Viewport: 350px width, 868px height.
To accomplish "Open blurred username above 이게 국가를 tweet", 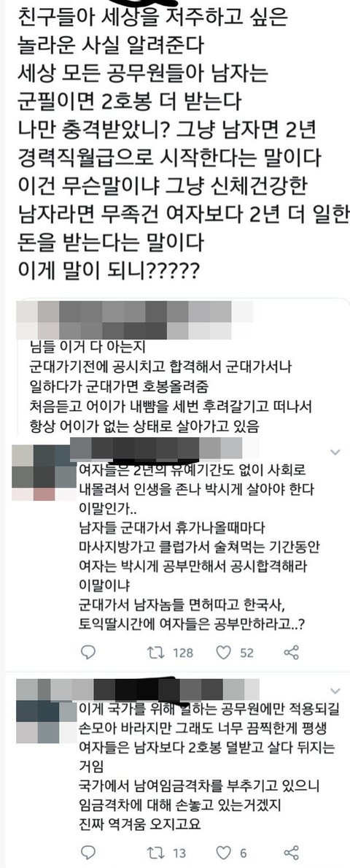I will point(139,688).
